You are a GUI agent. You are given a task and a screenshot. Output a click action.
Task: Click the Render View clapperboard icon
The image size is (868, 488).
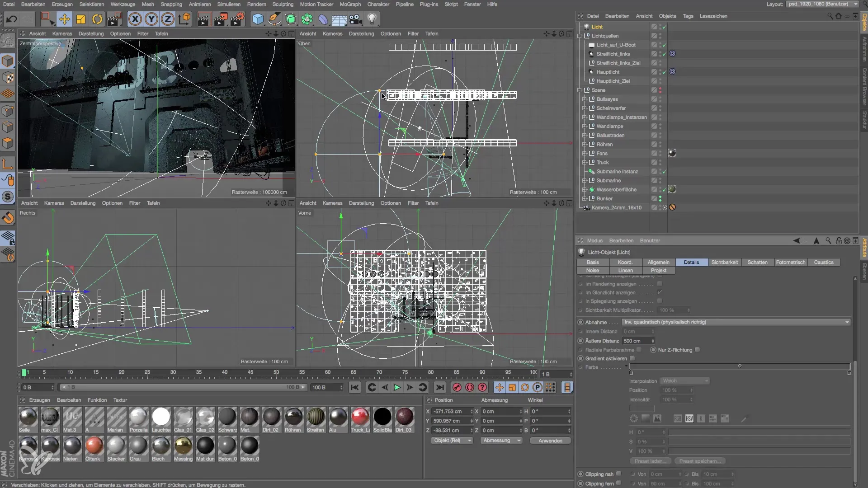tap(204, 19)
